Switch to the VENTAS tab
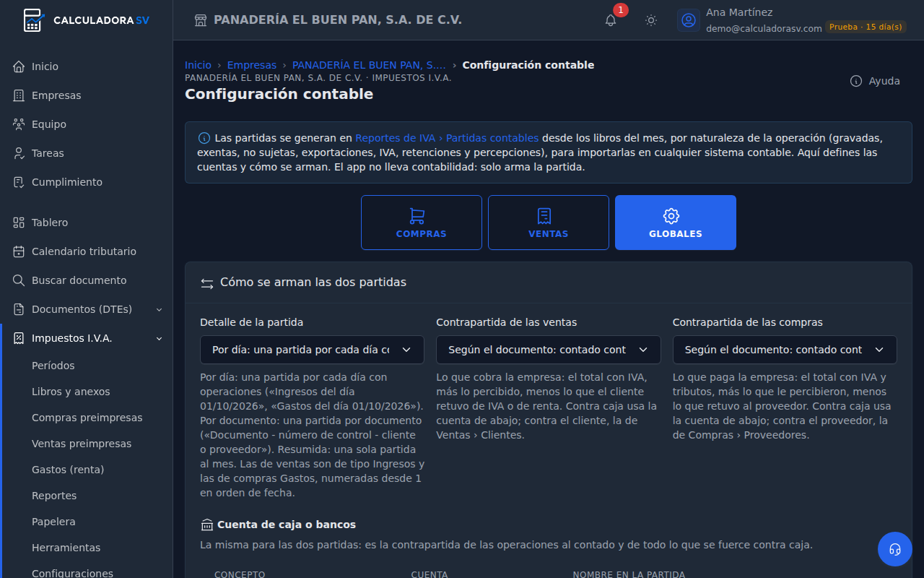This screenshot has height=578, width=924. pyautogui.click(x=549, y=223)
